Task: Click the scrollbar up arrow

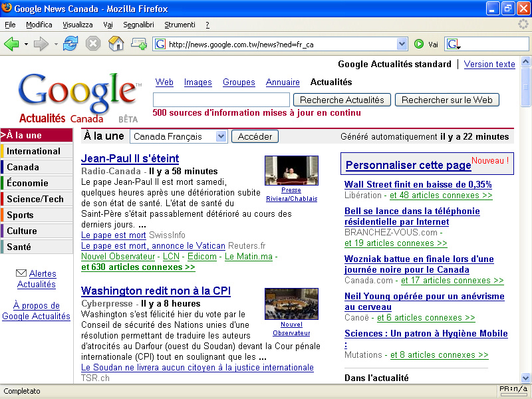Action: pyautogui.click(x=525, y=61)
